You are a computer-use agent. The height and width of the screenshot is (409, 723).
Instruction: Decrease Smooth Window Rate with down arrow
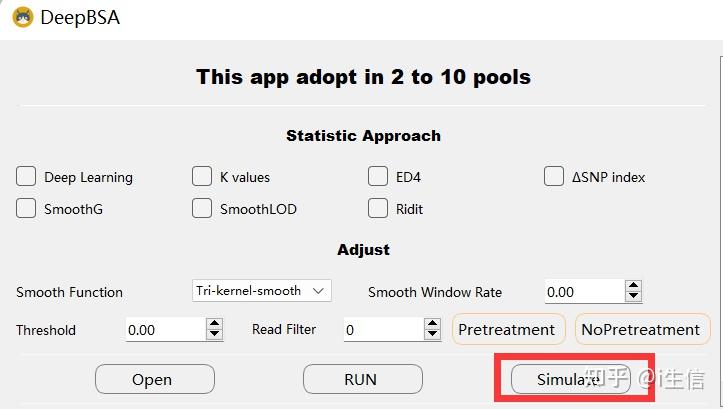coord(633,297)
